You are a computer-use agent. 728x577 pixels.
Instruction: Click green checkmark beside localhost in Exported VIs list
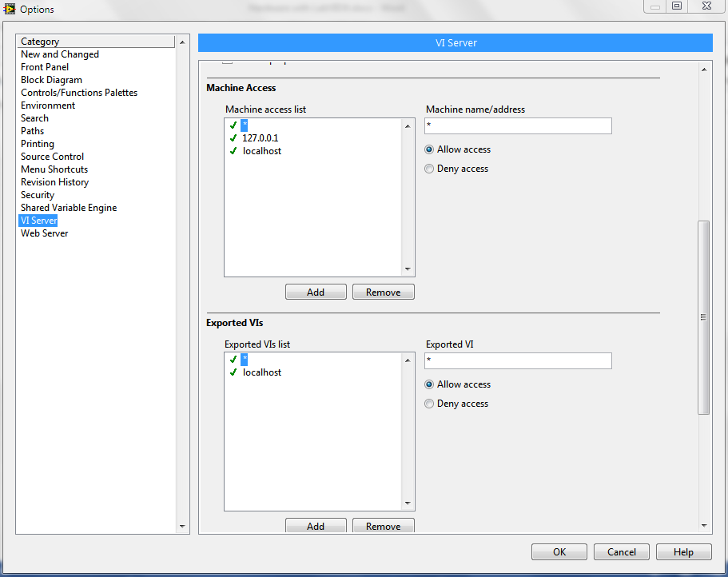(233, 372)
